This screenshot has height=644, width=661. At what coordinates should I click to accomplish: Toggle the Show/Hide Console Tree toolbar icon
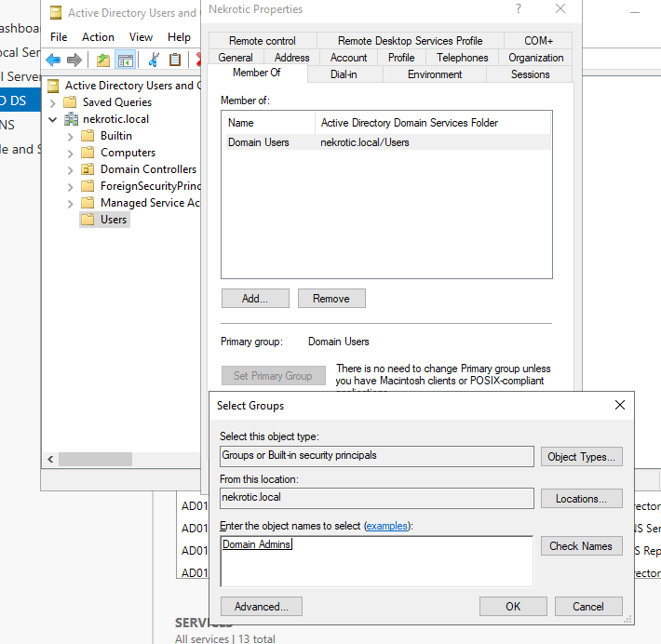coord(125,60)
